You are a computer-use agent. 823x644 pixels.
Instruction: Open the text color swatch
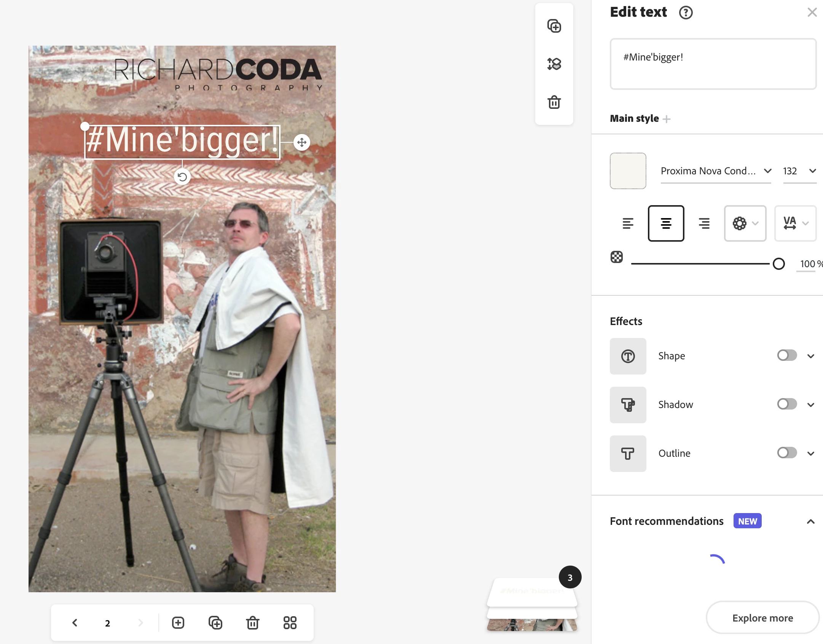pos(628,171)
